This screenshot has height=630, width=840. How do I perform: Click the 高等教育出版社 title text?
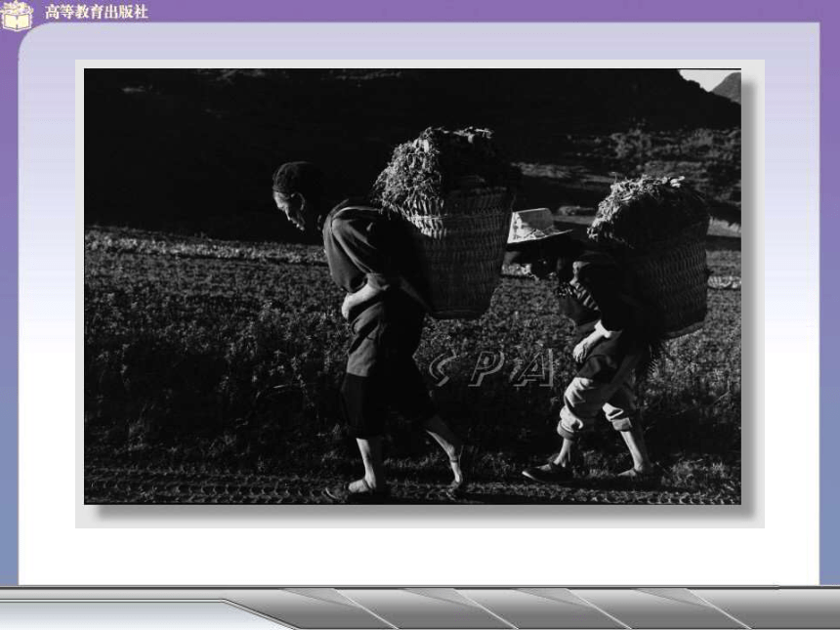(97, 12)
